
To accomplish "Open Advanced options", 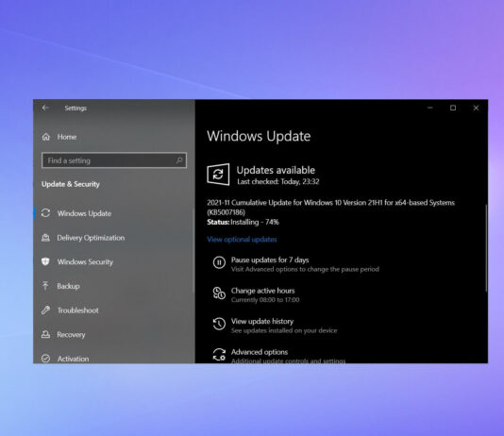I will click(260, 352).
